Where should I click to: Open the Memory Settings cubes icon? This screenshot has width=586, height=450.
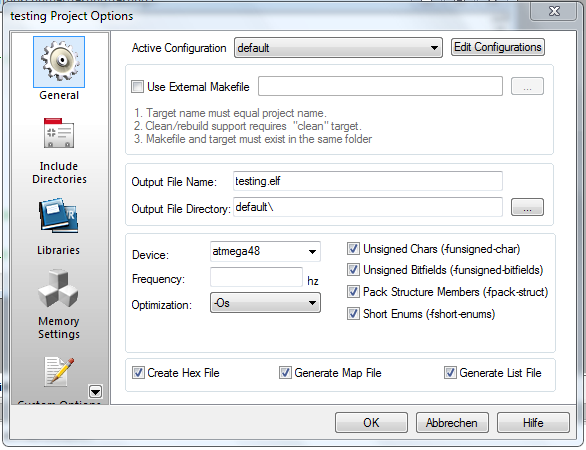[58, 288]
